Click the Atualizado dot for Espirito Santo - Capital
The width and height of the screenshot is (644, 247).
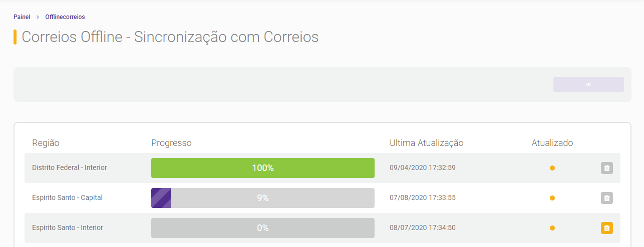click(552, 198)
